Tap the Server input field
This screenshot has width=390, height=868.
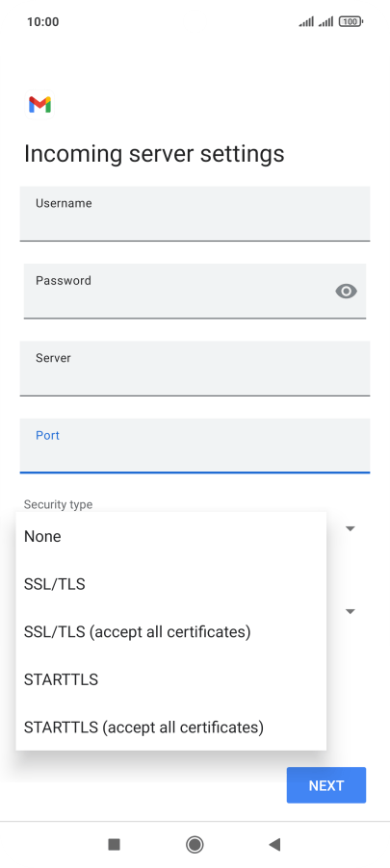click(x=195, y=369)
